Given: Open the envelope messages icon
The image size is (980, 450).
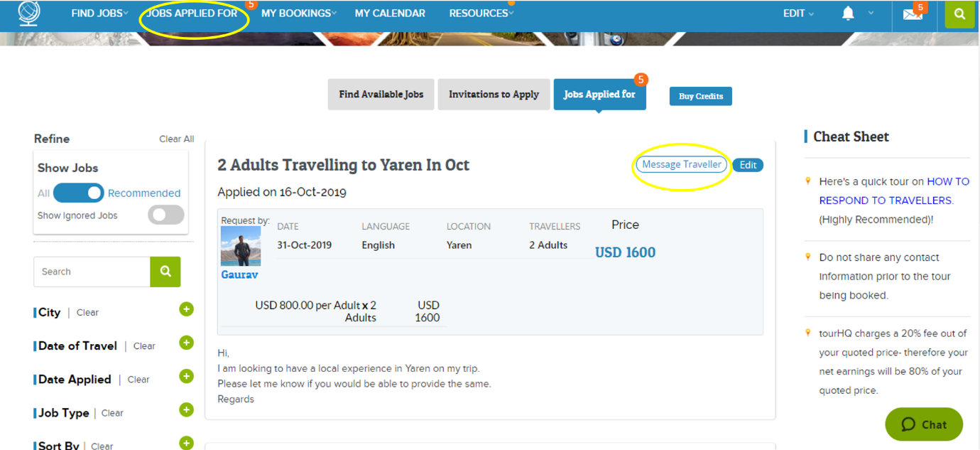Looking at the screenshot, I should (913, 14).
